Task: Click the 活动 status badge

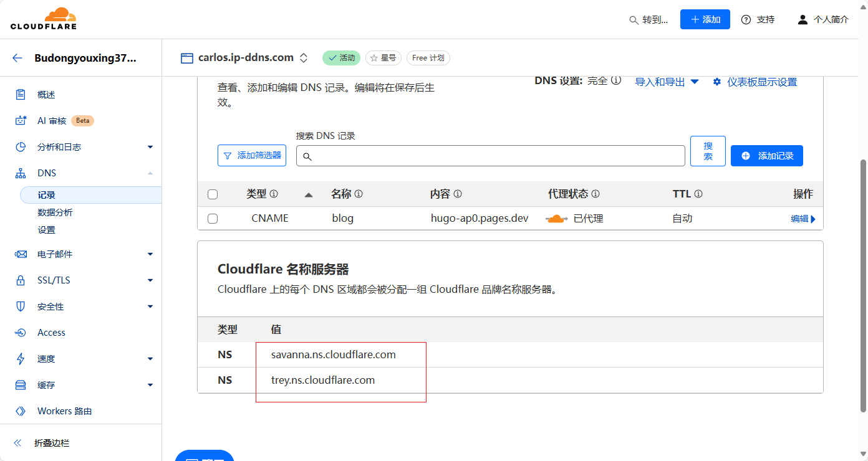Action: click(341, 58)
